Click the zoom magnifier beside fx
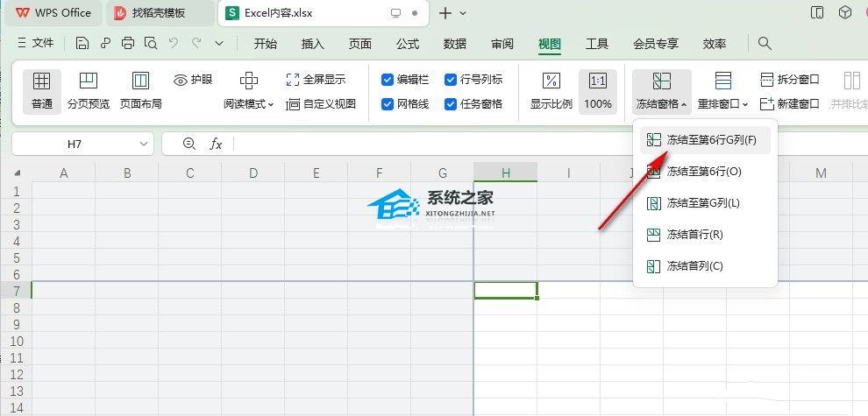The image size is (868, 416). (189, 144)
